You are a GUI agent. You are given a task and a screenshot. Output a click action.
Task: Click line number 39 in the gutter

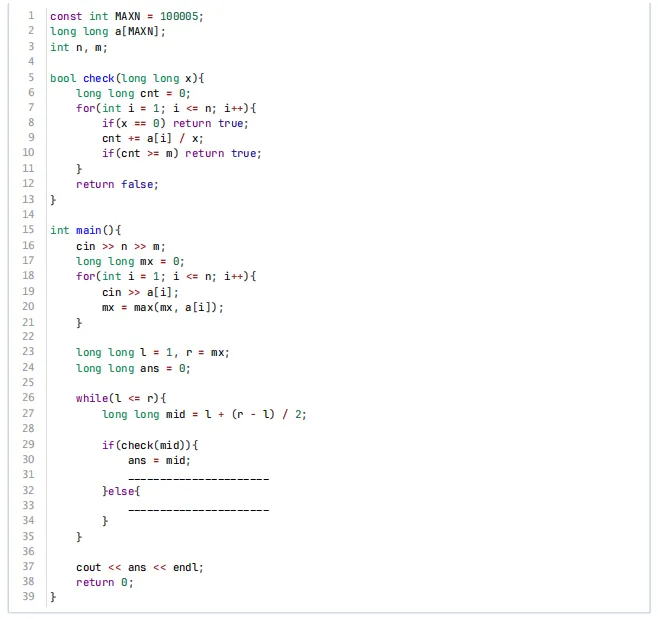[28, 596]
